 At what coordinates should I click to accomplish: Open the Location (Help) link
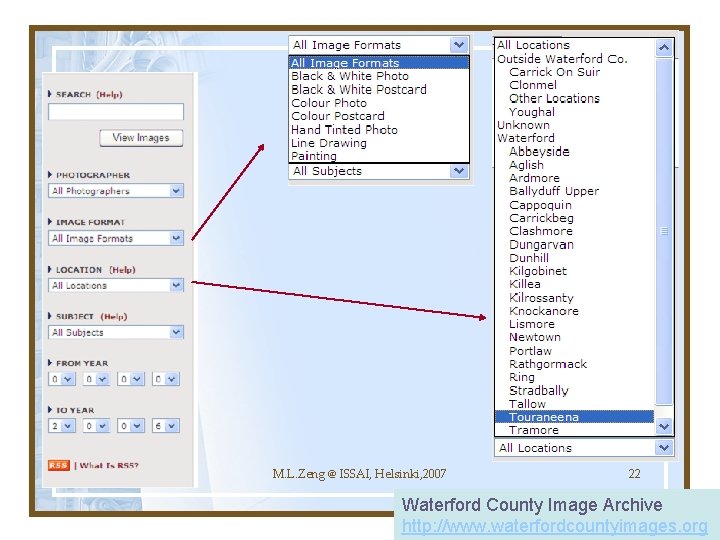122,270
